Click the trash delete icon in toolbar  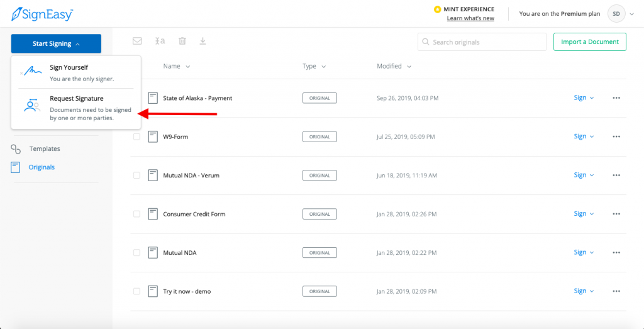click(x=182, y=41)
